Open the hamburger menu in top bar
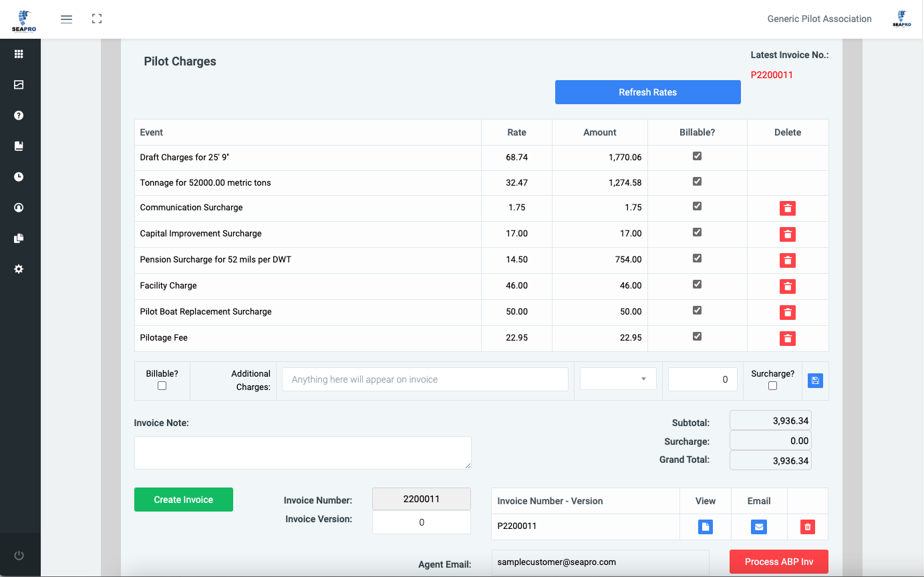This screenshot has height=577, width=924. (66, 19)
